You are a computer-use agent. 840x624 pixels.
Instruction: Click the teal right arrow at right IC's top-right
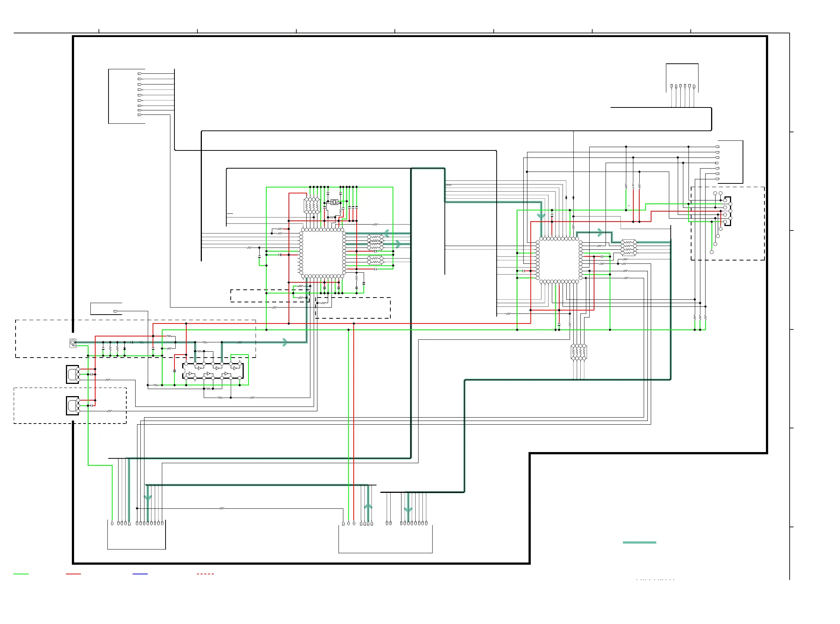[x=600, y=233]
